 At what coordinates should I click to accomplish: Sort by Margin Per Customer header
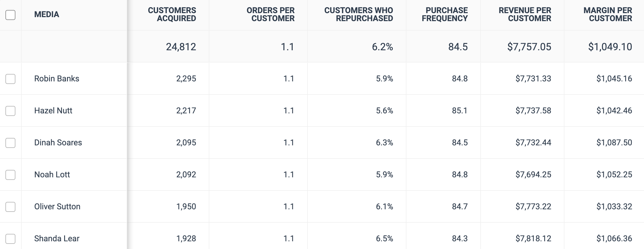[607, 14]
